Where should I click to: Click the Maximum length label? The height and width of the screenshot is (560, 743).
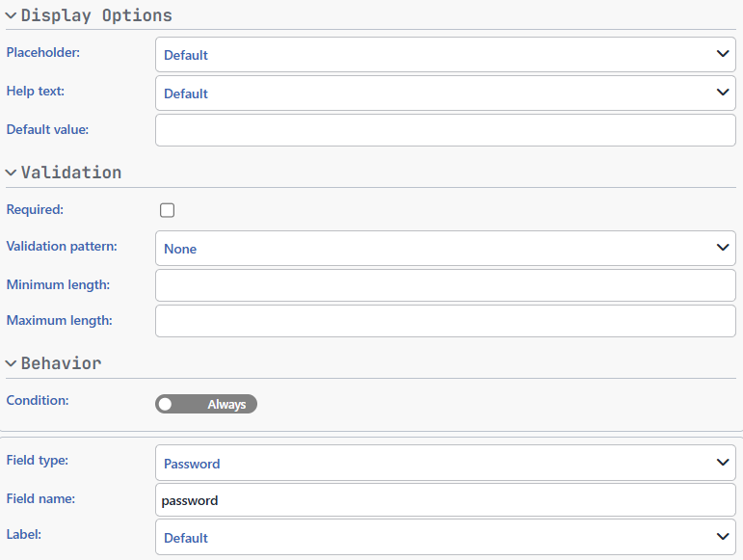(x=59, y=321)
